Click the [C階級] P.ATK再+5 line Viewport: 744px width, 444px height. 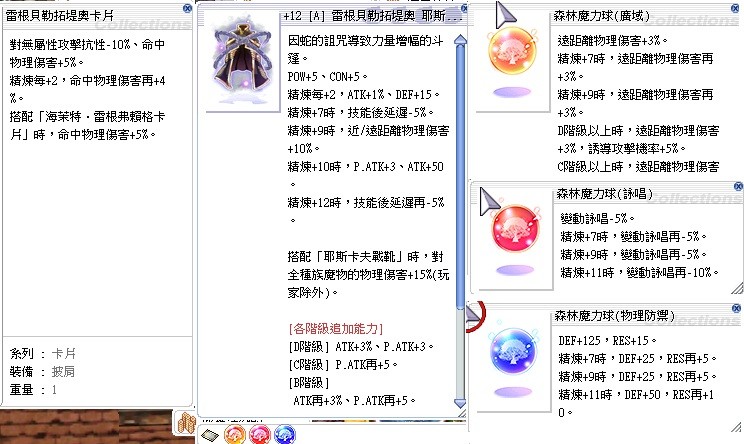[343, 365]
